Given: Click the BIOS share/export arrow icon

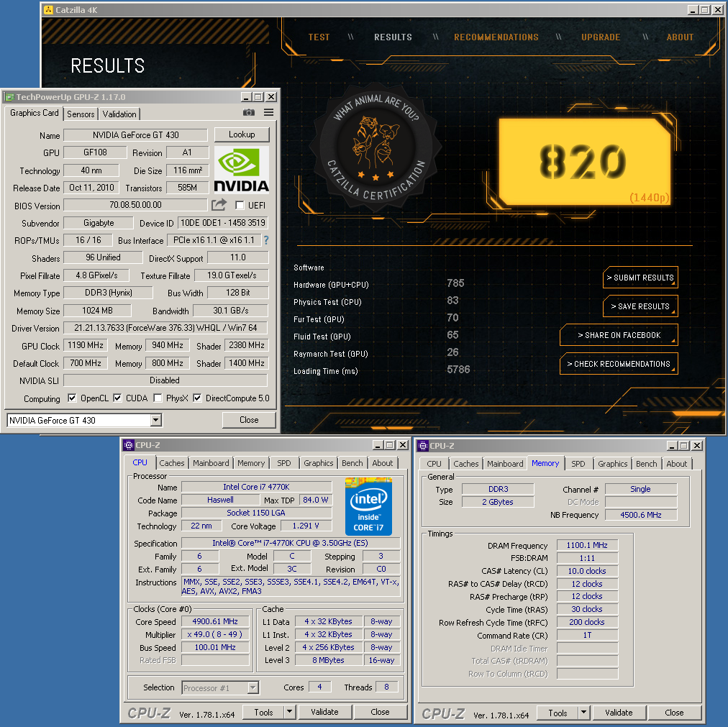Looking at the screenshot, I should (219, 204).
